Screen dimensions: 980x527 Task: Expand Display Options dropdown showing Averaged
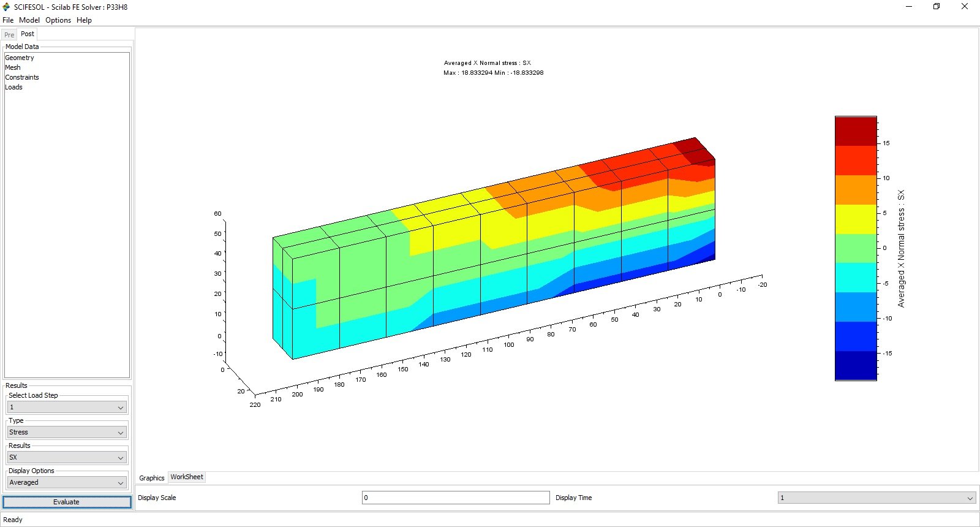(x=67, y=483)
